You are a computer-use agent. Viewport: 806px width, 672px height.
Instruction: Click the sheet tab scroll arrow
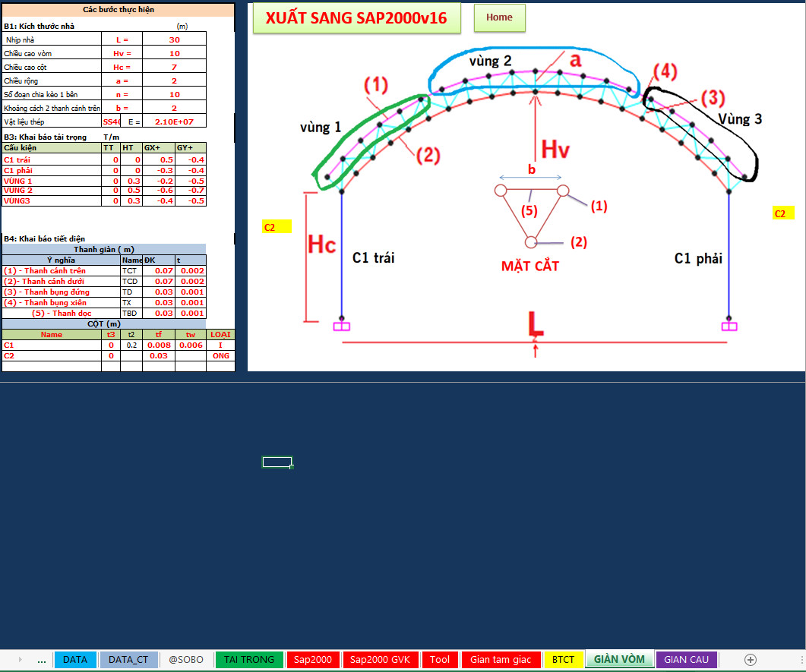click(x=20, y=660)
